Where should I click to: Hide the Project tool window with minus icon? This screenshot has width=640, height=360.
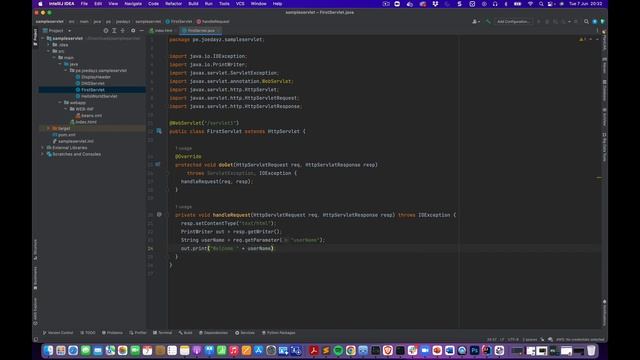141,31
